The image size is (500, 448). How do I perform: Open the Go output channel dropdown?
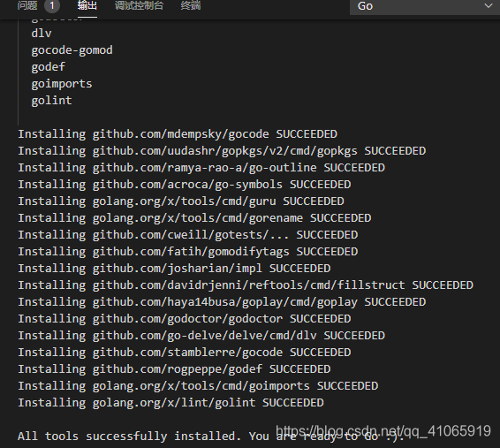click(x=424, y=6)
